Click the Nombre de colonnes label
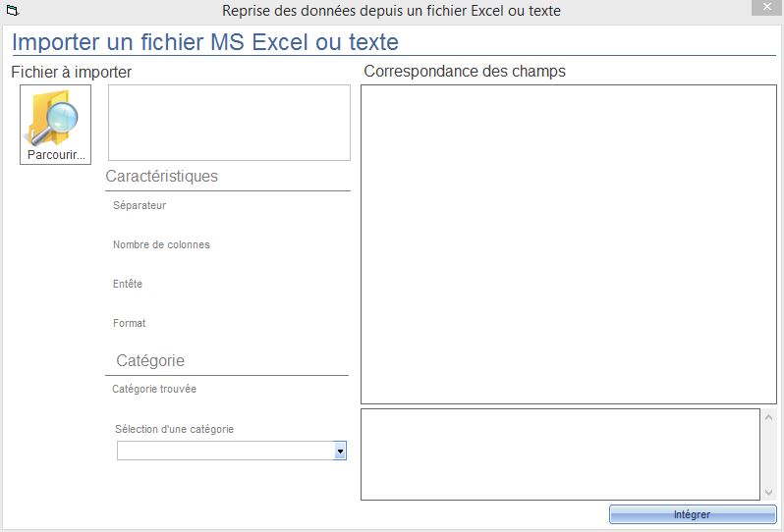 161,244
